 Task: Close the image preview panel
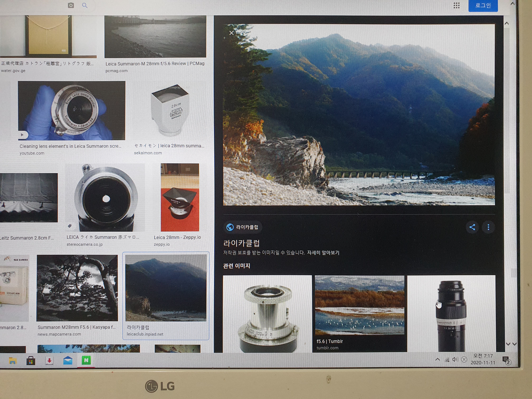[231, 33]
